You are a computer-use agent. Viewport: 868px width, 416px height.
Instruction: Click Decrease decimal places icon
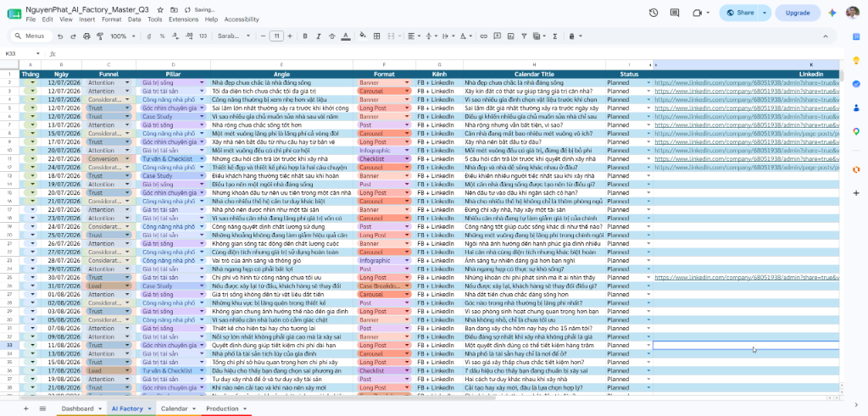click(175, 36)
